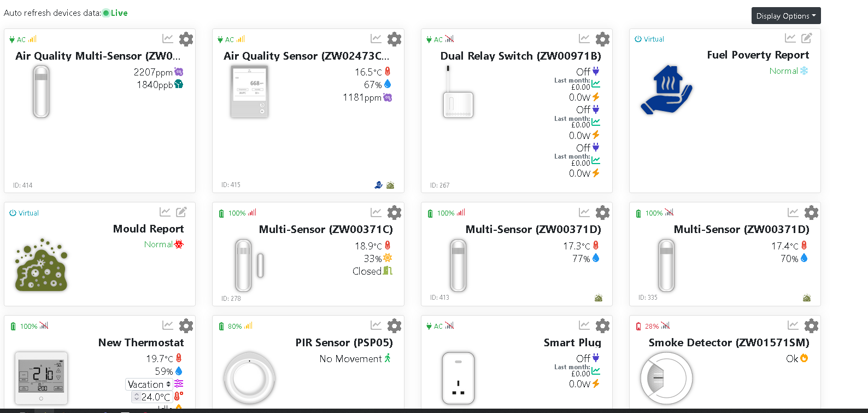Viewport: 868px width, 413px height.
Task: View chart for Smoke Detector card
Action: tap(793, 325)
